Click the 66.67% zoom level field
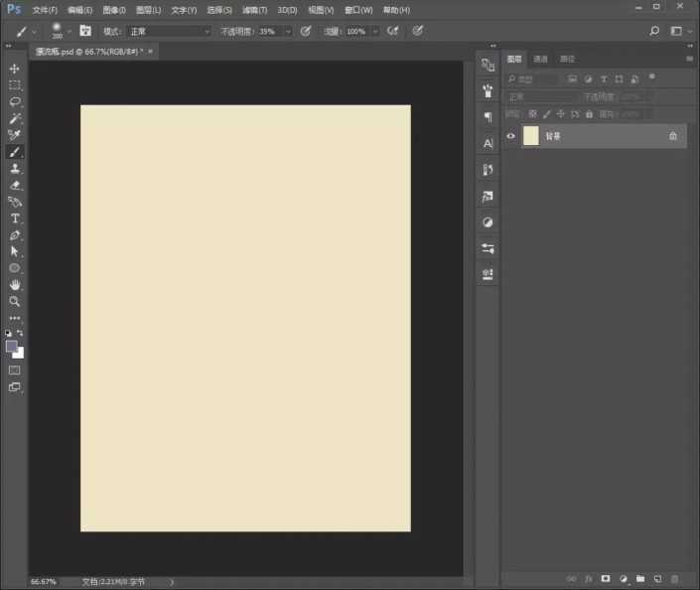 44,582
